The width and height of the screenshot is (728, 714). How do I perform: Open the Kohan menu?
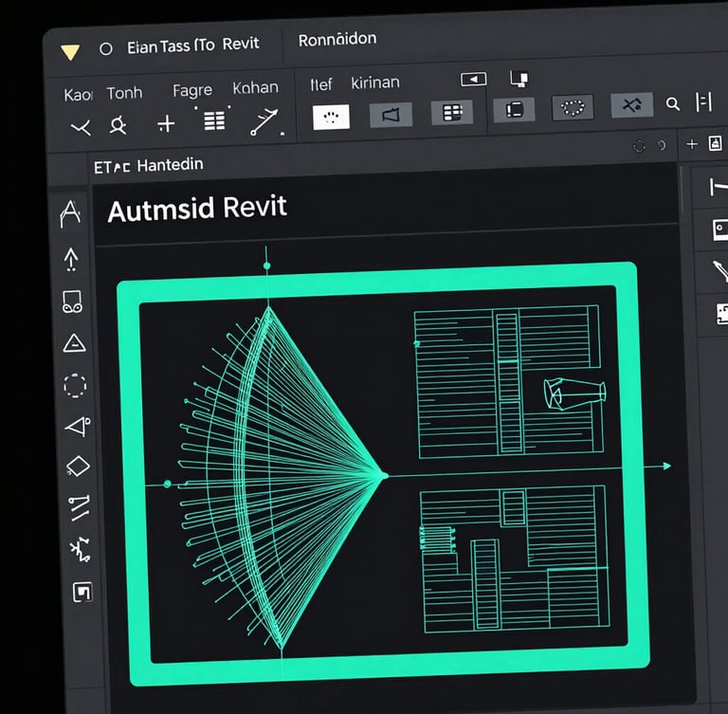[255, 88]
